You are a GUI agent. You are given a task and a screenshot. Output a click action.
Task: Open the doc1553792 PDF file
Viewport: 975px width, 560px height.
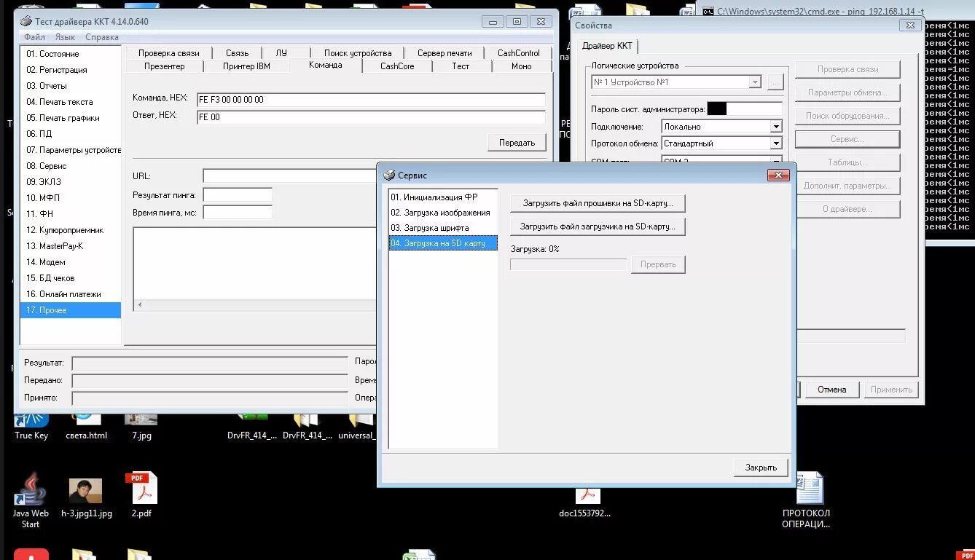click(585, 502)
